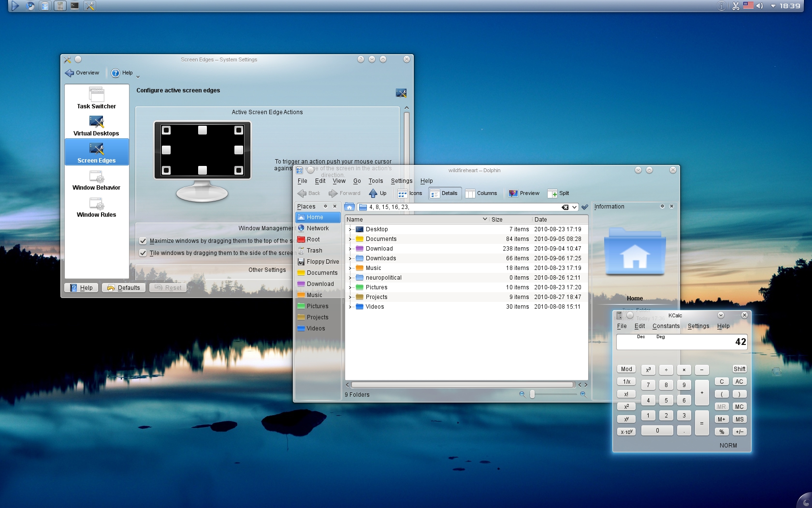The height and width of the screenshot is (508, 812).
Task: Click the zoom slider handle in Dolphin
Action: (532, 394)
